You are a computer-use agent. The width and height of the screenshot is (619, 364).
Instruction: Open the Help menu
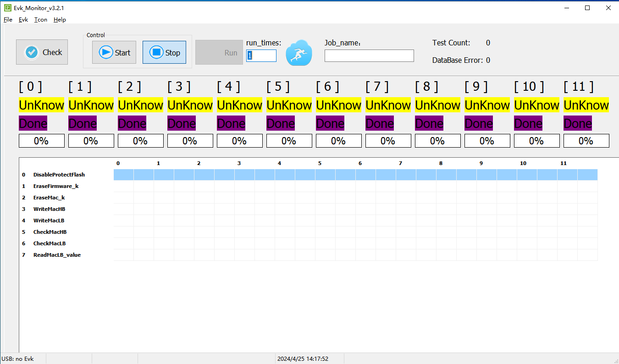[59, 19]
